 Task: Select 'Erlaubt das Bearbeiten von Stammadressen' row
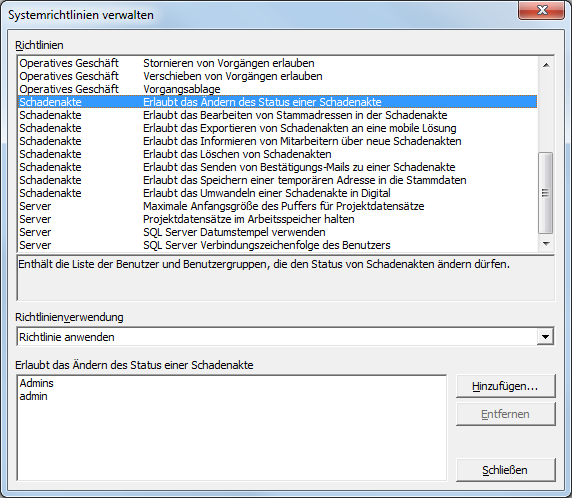[277, 115]
